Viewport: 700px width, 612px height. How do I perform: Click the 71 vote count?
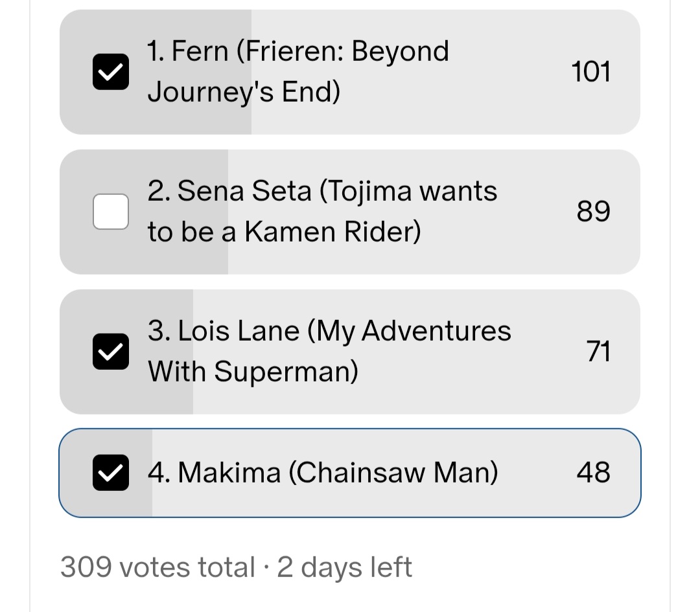(598, 351)
